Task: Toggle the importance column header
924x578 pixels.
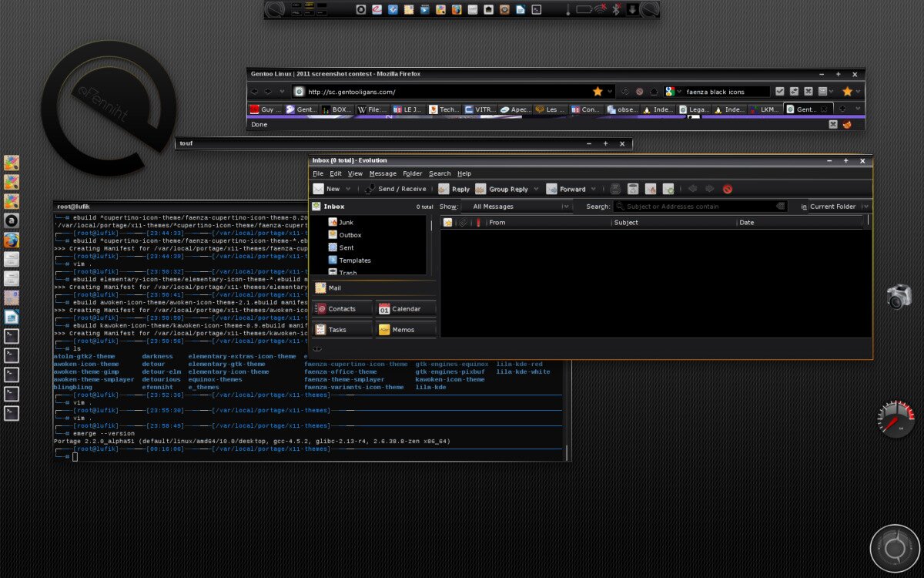Action: tap(478, 223)
